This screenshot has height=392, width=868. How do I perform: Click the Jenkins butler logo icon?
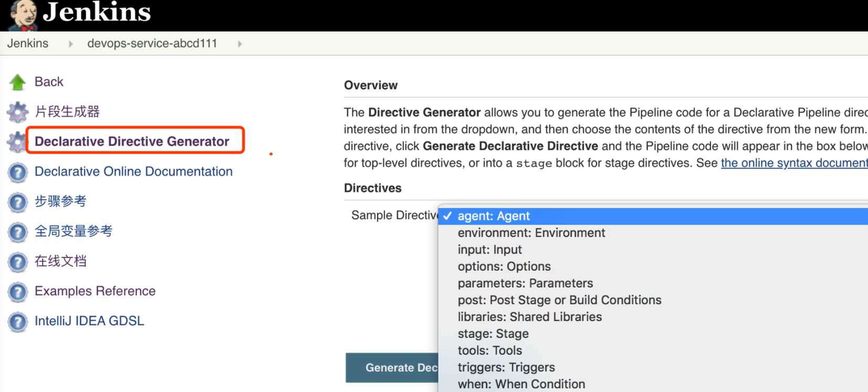23,15
